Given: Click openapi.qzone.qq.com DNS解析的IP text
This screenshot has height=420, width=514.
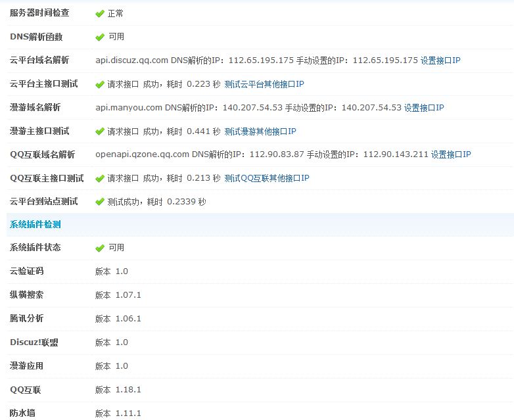Looking at the screenshot, I should (200, 154).
